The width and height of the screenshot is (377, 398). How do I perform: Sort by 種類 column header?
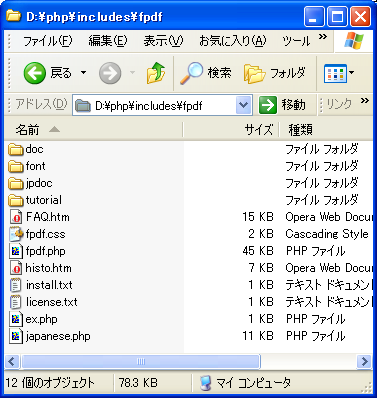coord(326,130)
